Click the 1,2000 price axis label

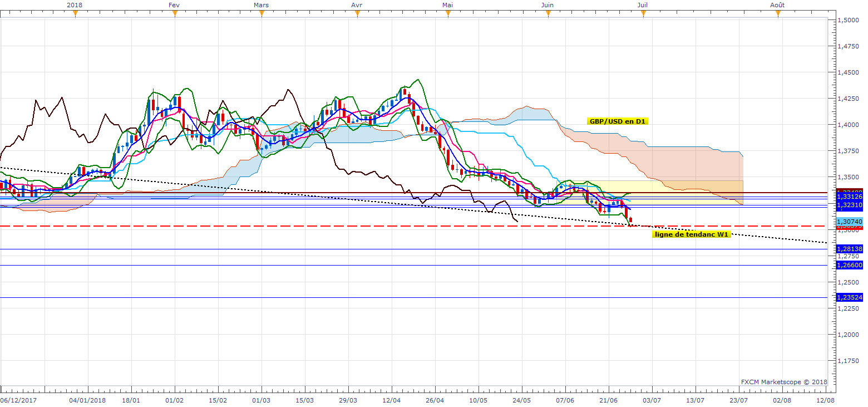(849, 335)
